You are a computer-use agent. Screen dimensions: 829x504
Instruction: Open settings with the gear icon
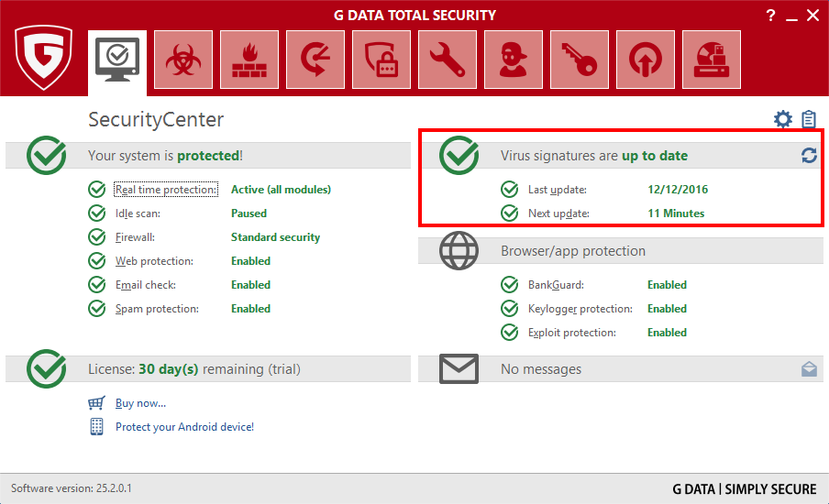783,119
